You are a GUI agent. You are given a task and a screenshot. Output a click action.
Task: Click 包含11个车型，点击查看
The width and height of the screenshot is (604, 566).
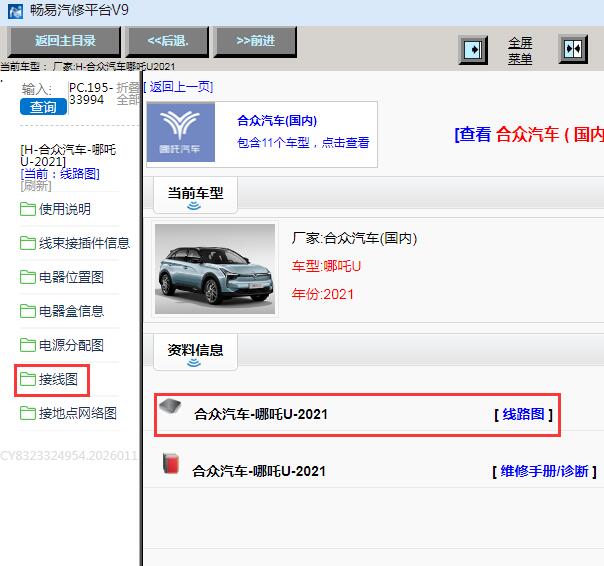(303, 143)
